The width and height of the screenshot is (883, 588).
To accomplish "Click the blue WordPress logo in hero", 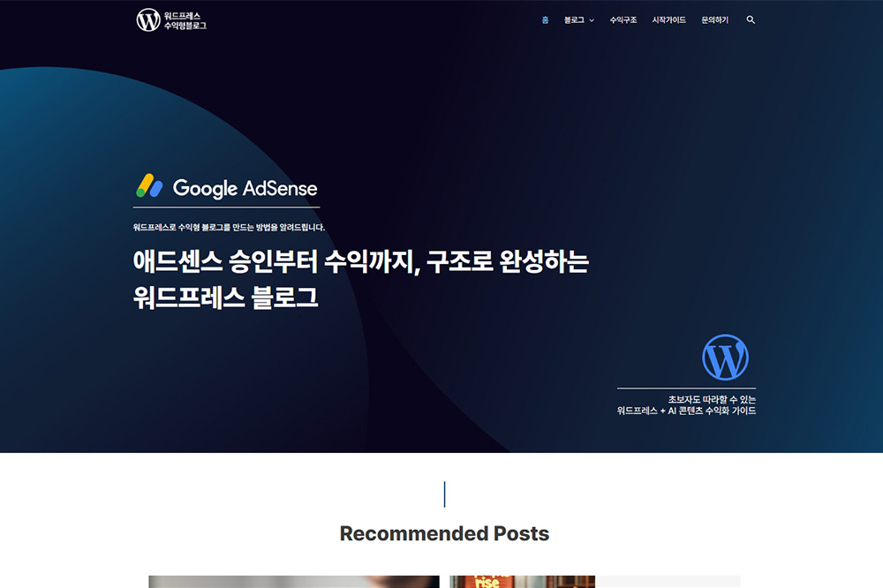I will pyautogui.click(x=725, y=357).
